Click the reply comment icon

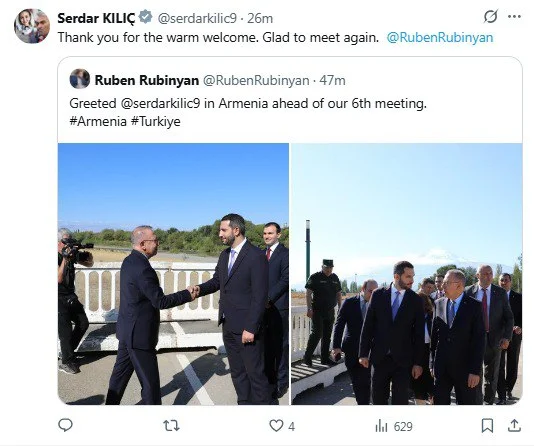click(x=65, y=425)
